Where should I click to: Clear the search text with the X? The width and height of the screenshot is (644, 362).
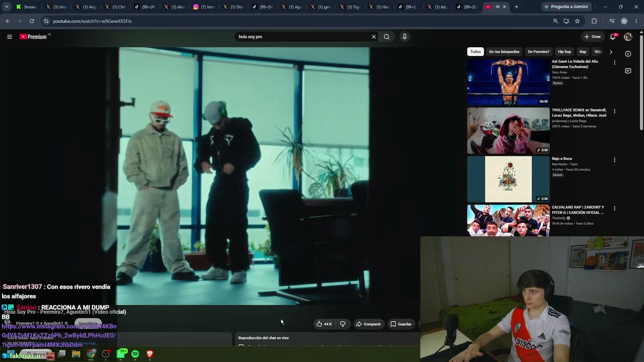(x=374, y=37)
